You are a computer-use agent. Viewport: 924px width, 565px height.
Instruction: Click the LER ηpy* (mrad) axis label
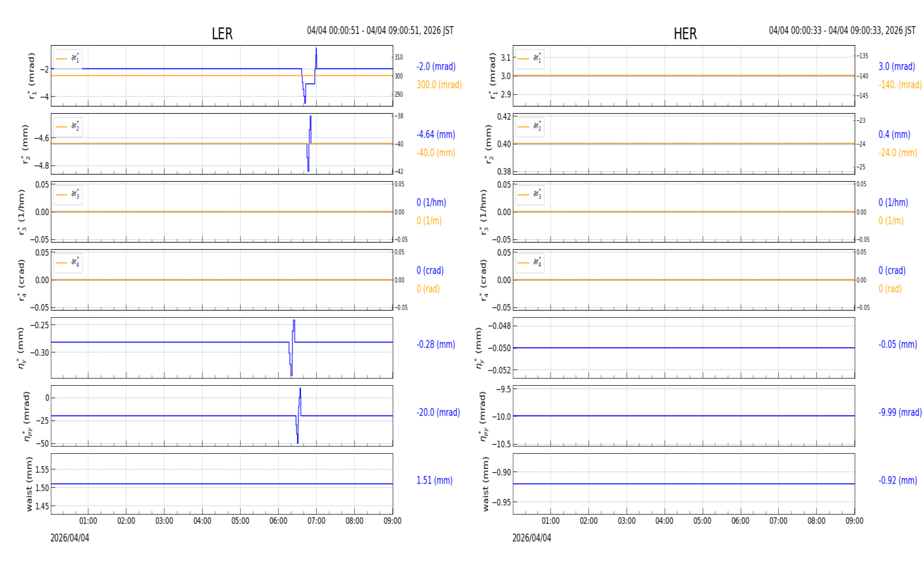tap(26, 416)
